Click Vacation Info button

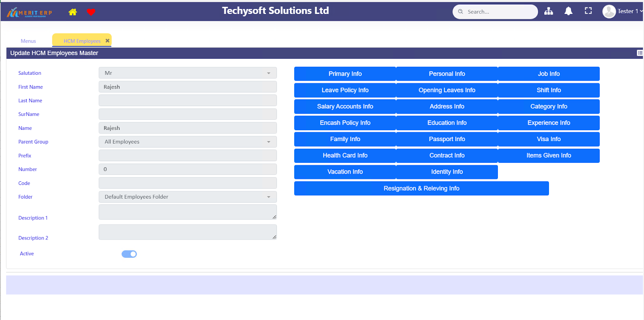[x=345, y=172]
